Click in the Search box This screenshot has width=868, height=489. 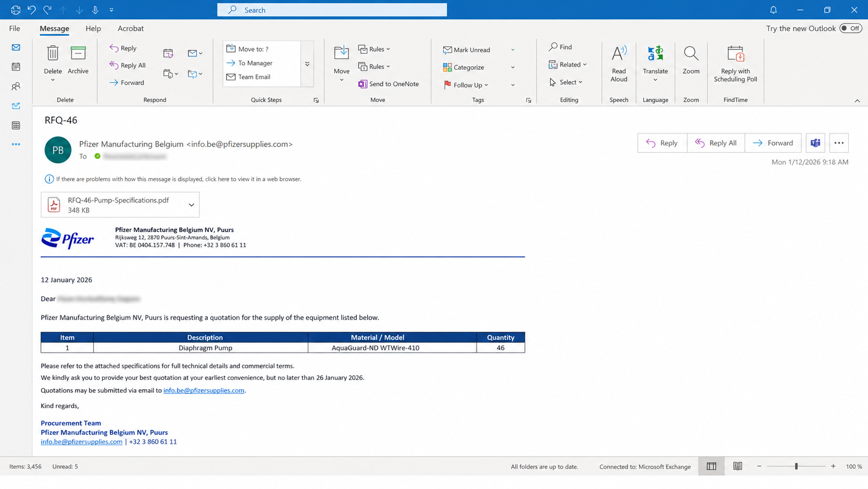click(x=332, y=10)
